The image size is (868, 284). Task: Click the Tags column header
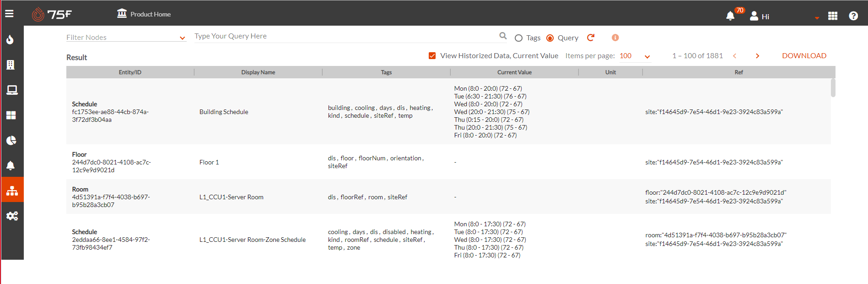(386, 72)
